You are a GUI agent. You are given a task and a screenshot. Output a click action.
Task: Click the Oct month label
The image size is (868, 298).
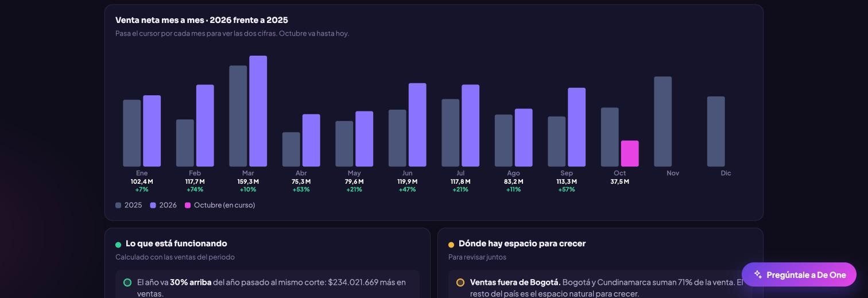(619, 173)
